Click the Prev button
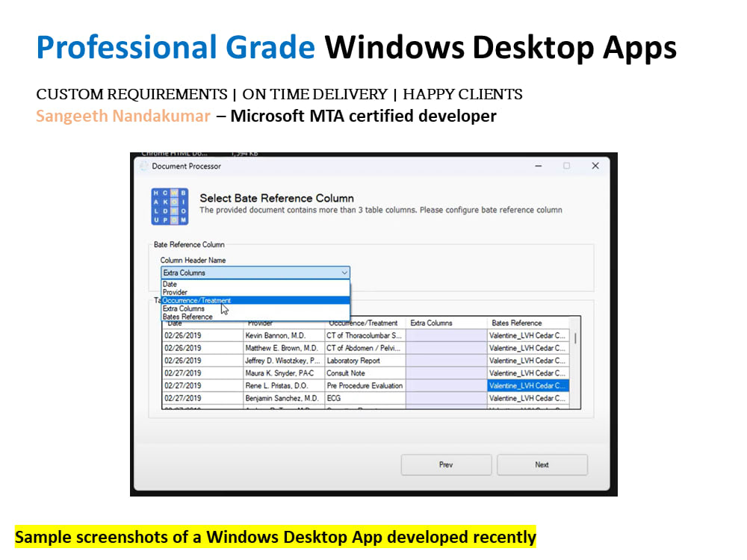The height and width of the screenshot is (560, 747). pyautogui.click(x=446, y=464)
